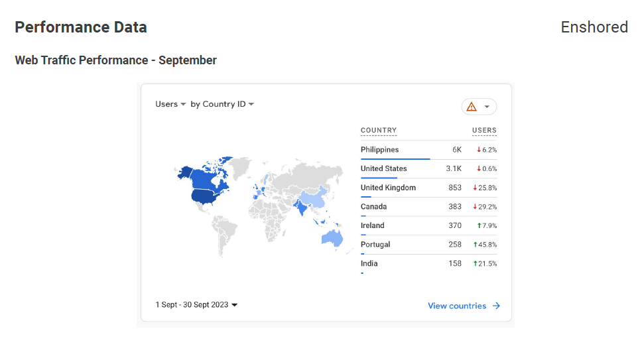Select the India row label
Viewport: 644px width, 362px height.
coord(369,263)
